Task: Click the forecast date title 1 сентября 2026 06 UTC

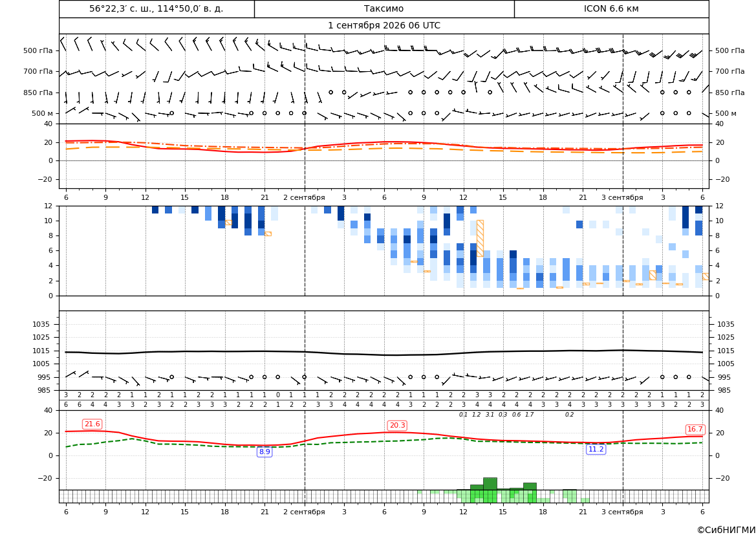Action: (384, 26)
